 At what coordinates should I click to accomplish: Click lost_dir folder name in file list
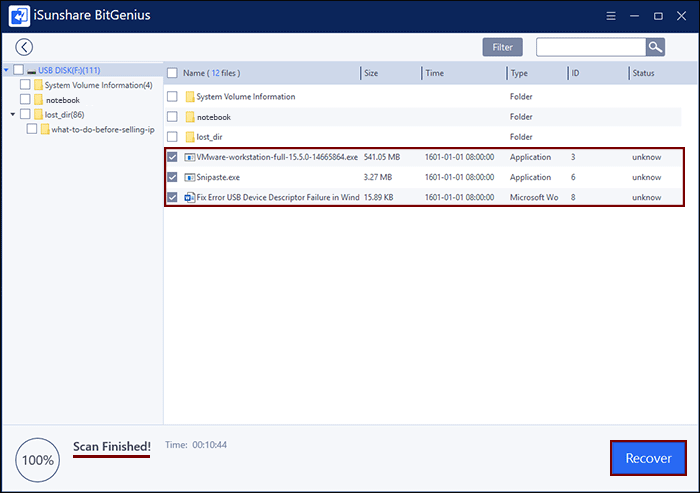[x=209, y=137]
